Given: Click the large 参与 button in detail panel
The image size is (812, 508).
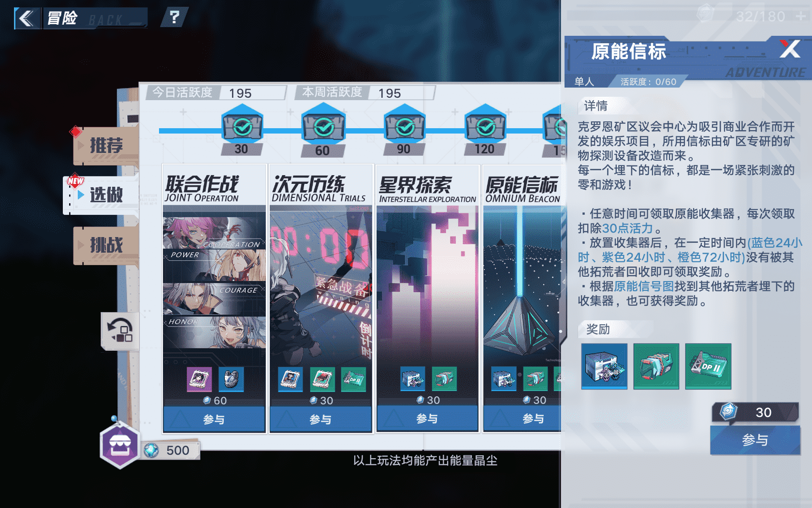Looking at the screenshot, I should pos(755,440).
